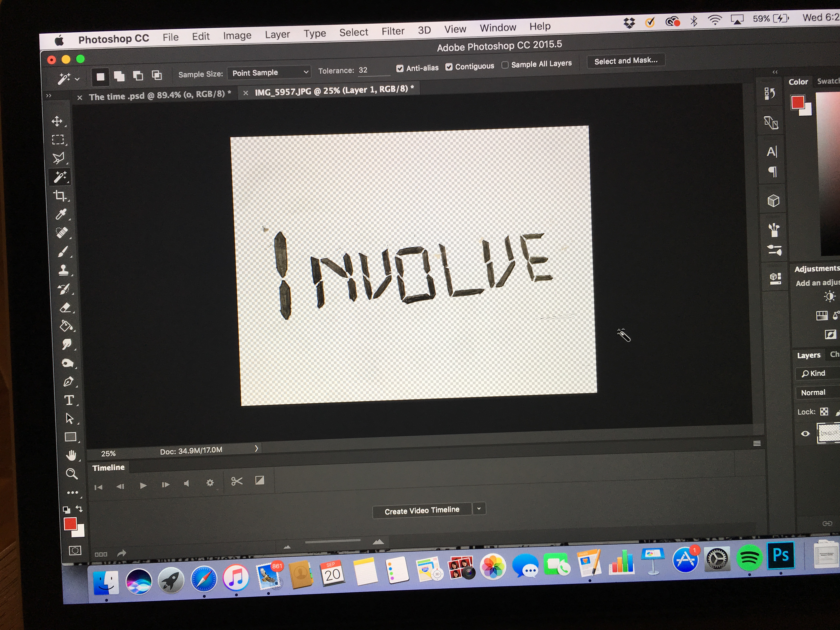
Task: Choose Add to Selection mode button
Action: pyautogui.click(x=119, y=76)
